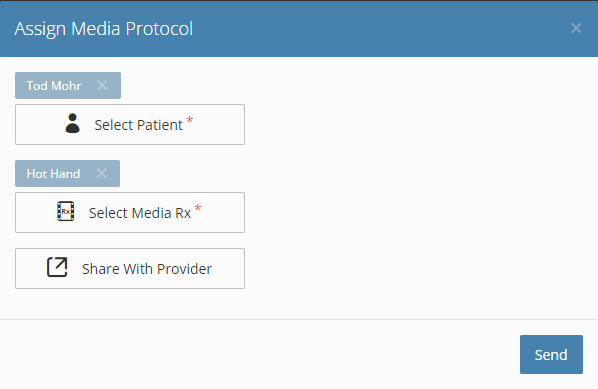Viewport: 598px width, 389px height.
Task: Click the share arrow icon
Action: click(x=57, y=267)
